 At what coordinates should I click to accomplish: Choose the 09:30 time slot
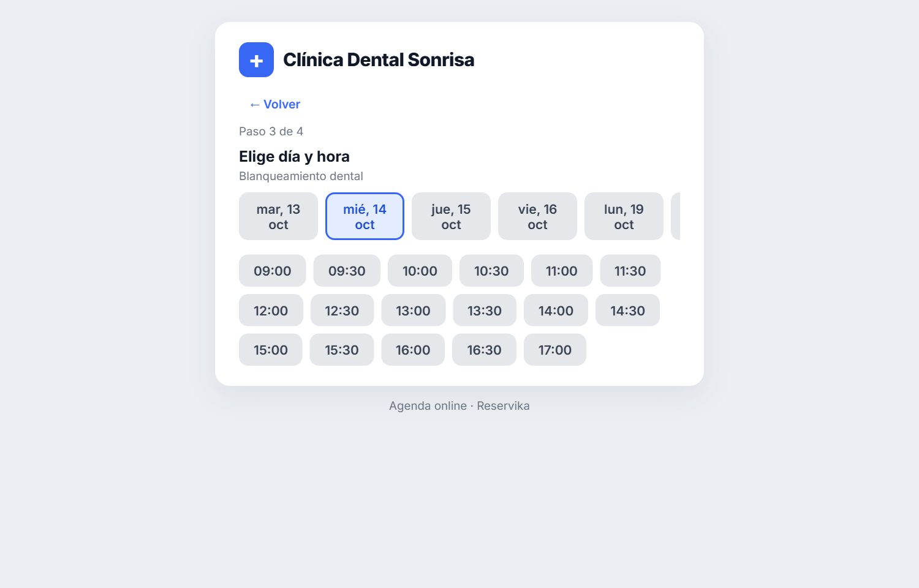pyautogui.click(x=347, y=271)
